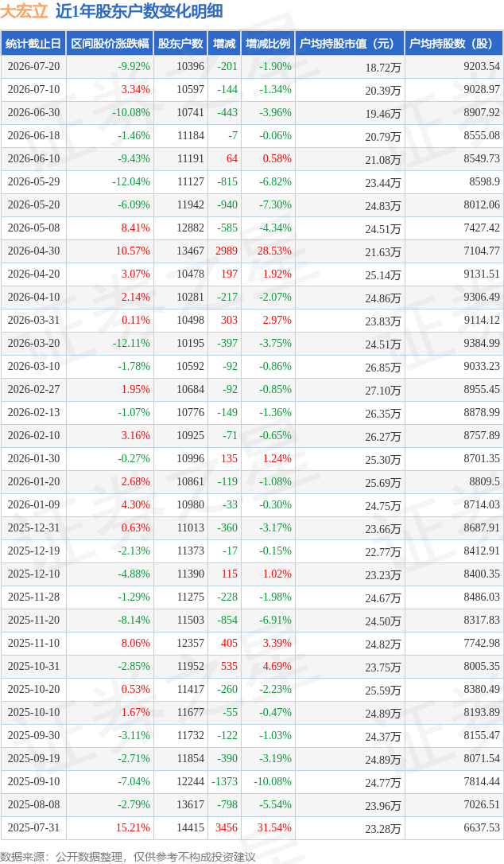Click the 区间股价涨跌幅 column header
This screenshot has height=864, width=504.
click(x=110, y=44)
